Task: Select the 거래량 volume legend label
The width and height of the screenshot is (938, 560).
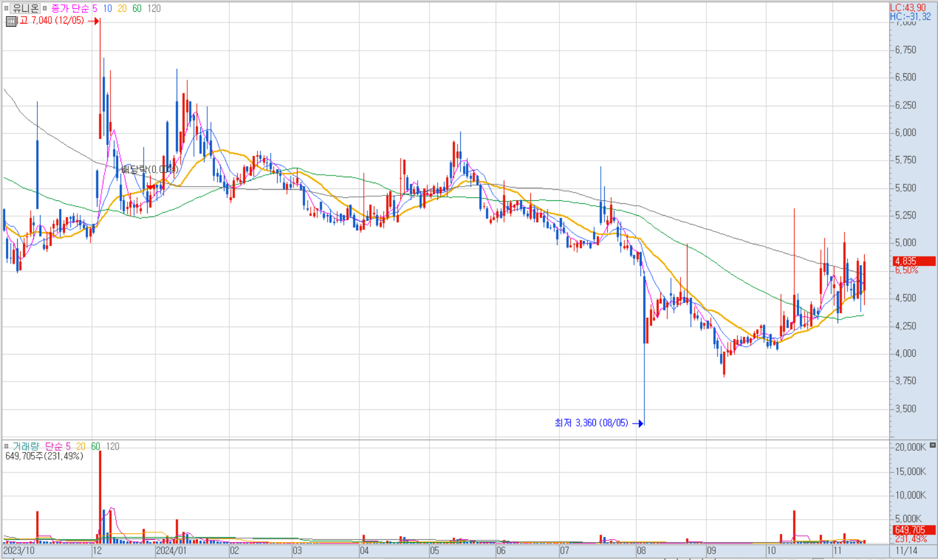Action: coord(26,446)
